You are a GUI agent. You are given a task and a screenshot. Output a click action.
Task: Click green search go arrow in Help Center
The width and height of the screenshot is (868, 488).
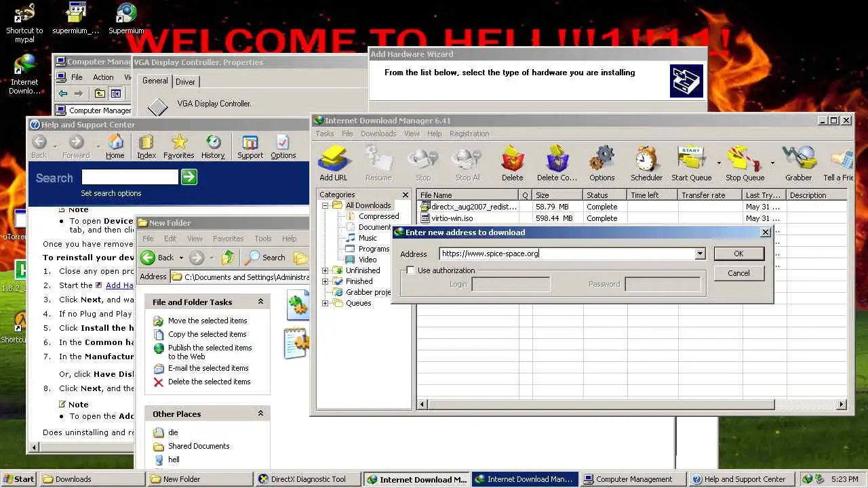[189, 177]
